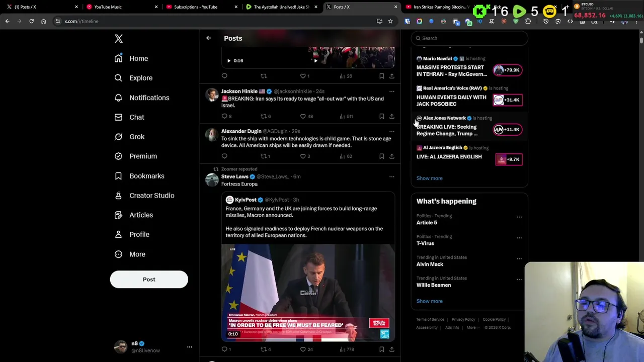644x362 pixels.
Task: Switch to the YouTube Music tab
Action: click(x=121, y=7)
